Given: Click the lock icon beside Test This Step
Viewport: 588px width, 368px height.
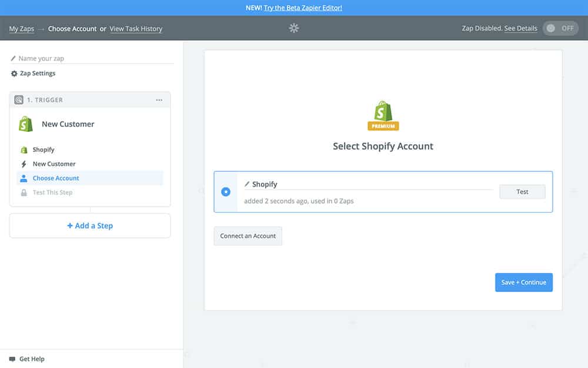Looking at the screenshot, I should [24, 193].
